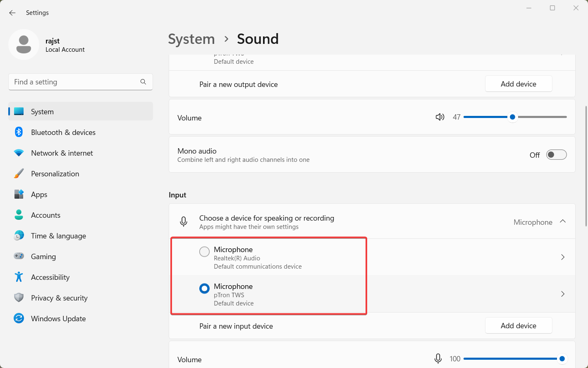Mute input via the microphone volume icon

point(438,359)
